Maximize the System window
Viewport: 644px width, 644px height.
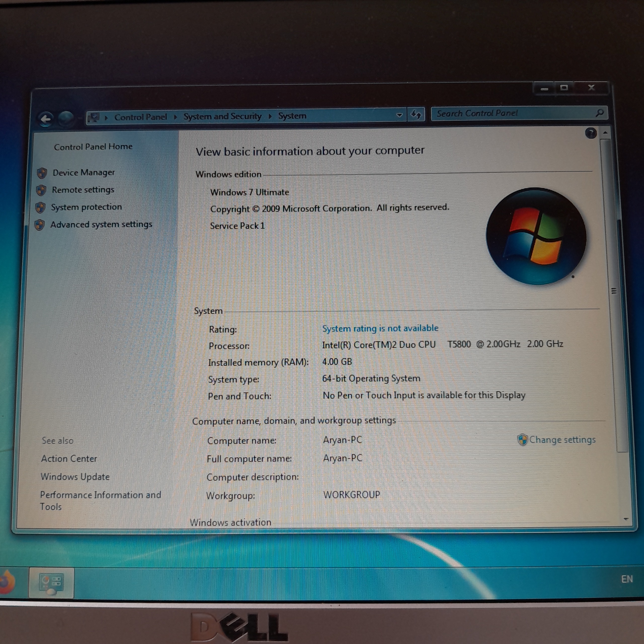pos(564,88)
